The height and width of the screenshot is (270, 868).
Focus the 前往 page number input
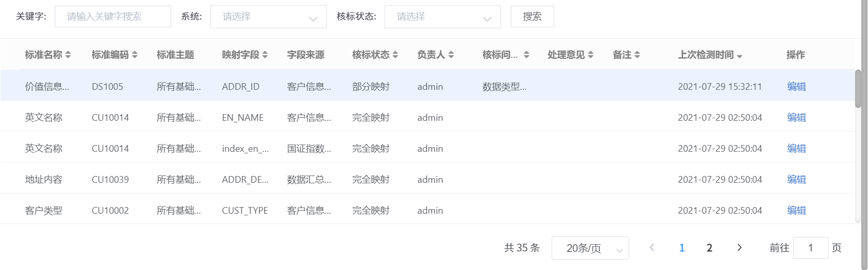(811, 248)
